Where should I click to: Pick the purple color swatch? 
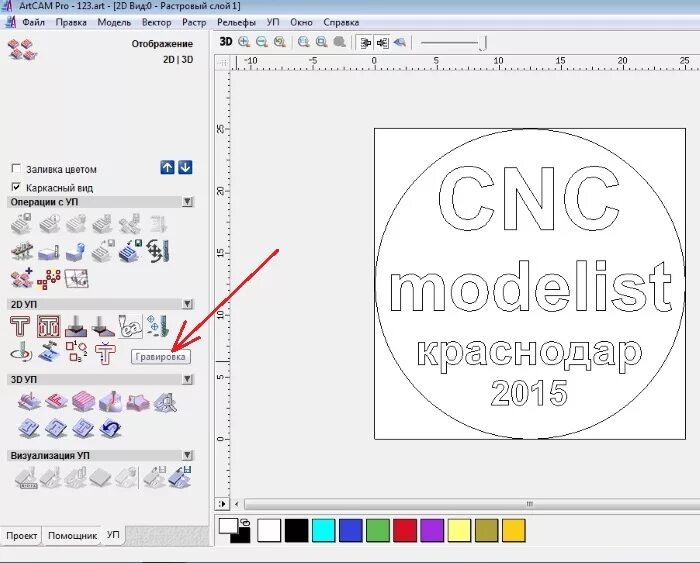click(x=432, y=530)
